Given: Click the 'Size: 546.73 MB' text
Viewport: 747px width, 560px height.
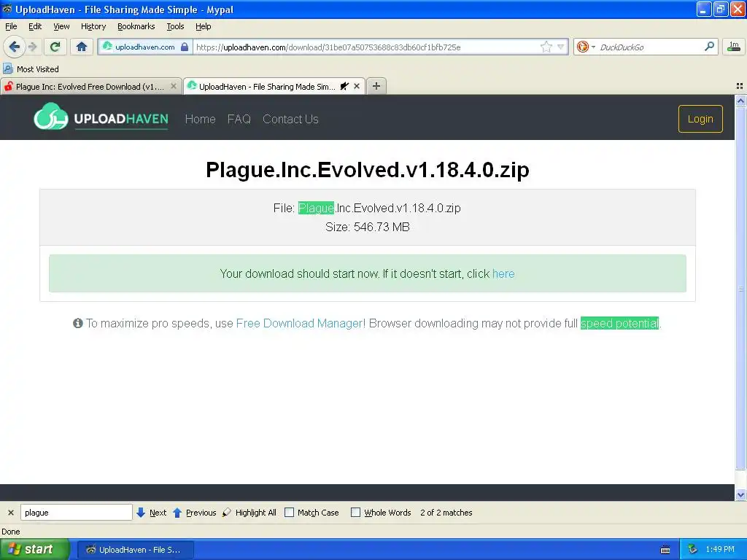Looking at the screenshot, I should click(368, 227).
